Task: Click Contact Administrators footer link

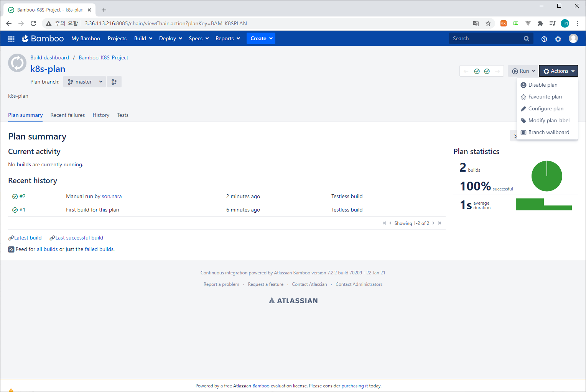Action: [x=359, y=284]
